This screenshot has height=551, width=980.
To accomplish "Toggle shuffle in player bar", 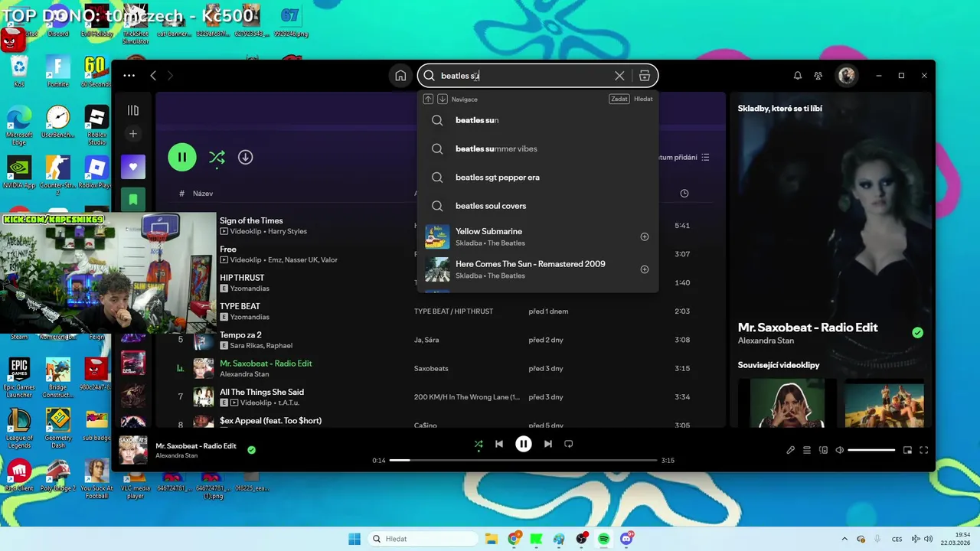I will [x=479, y=444].
